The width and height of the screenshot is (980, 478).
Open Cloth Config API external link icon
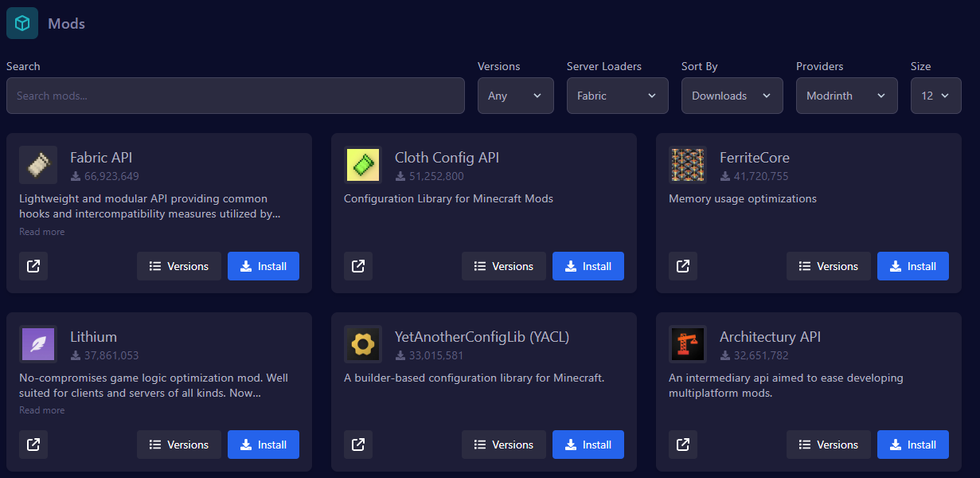358,266
